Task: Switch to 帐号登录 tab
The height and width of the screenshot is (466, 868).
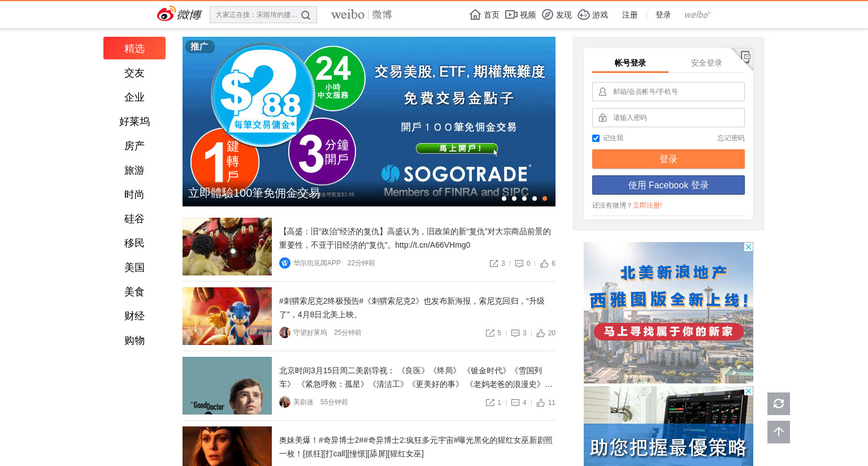Action: coord(630,63)
